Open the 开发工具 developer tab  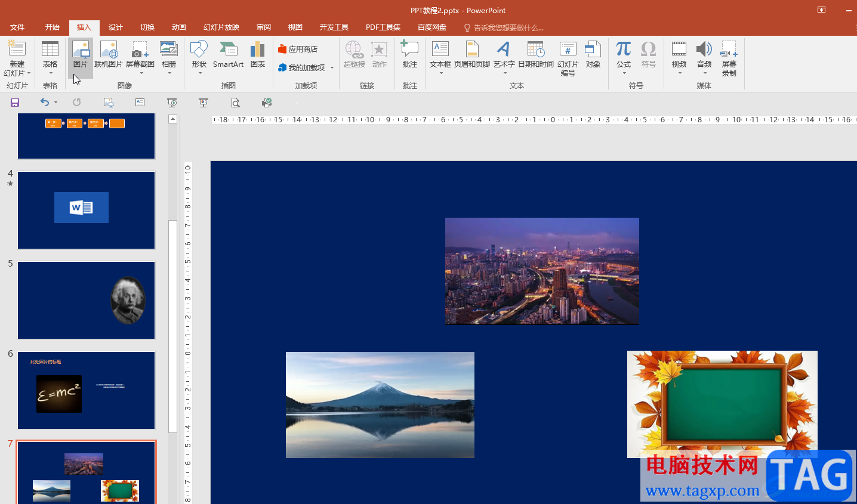[x=334, y=27]
